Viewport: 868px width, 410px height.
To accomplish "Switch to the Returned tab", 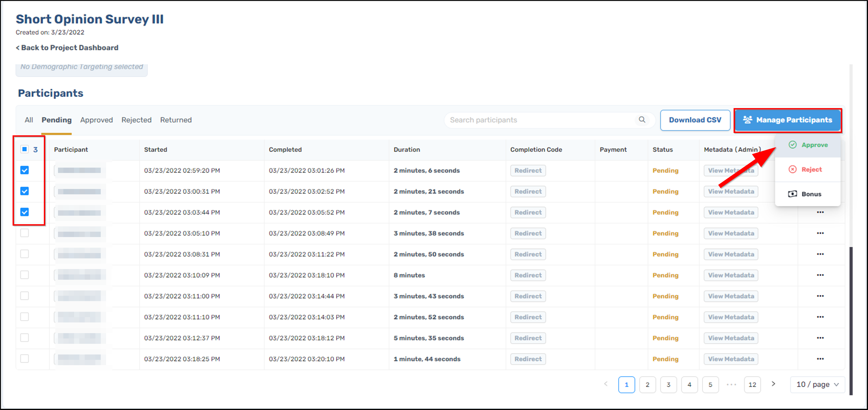I will tap(176, 120).
